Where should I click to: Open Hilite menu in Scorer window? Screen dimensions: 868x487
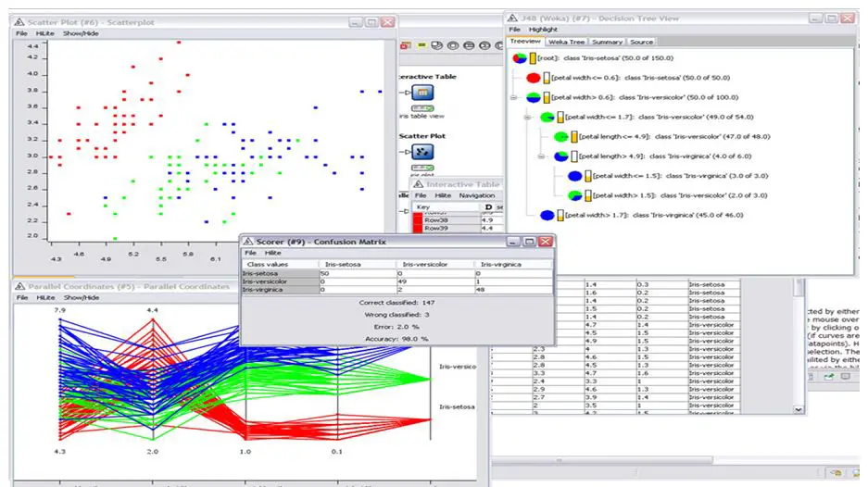click(x=272, y=253)
